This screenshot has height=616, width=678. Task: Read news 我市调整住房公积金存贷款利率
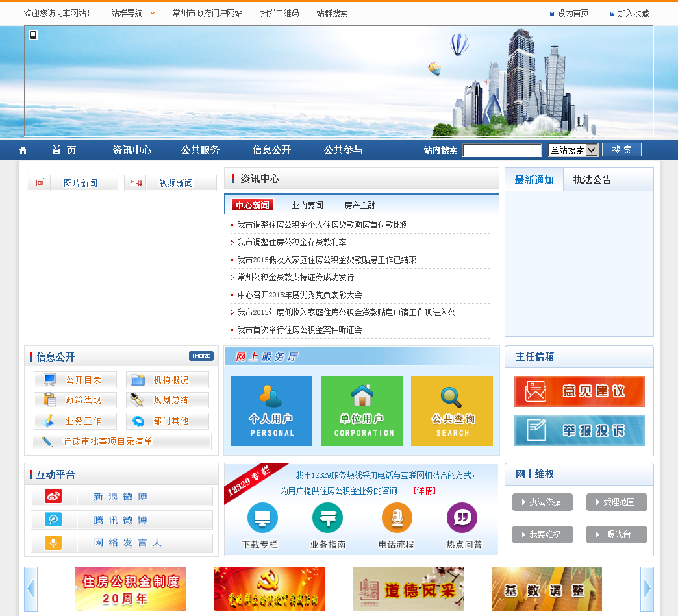pyautogui.click(x=292, y=242)
